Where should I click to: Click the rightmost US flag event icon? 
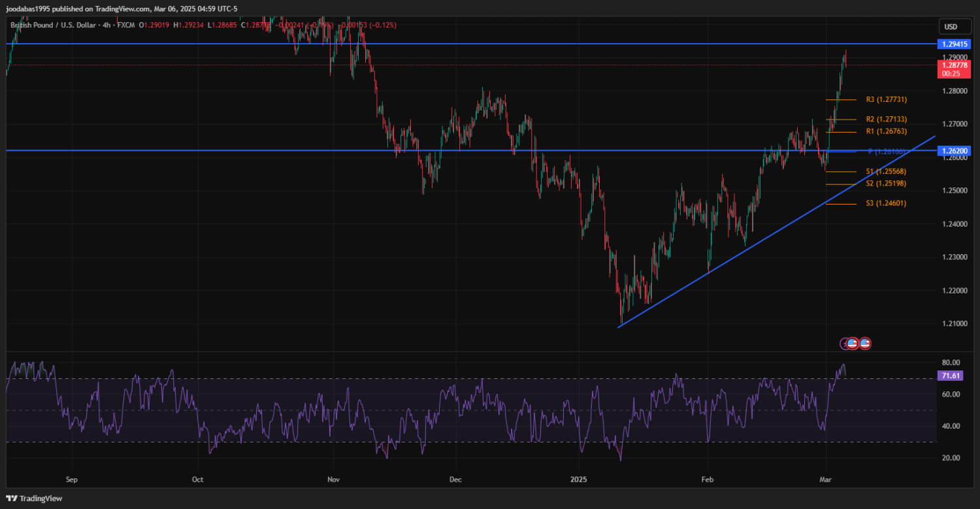pos(865,343)
